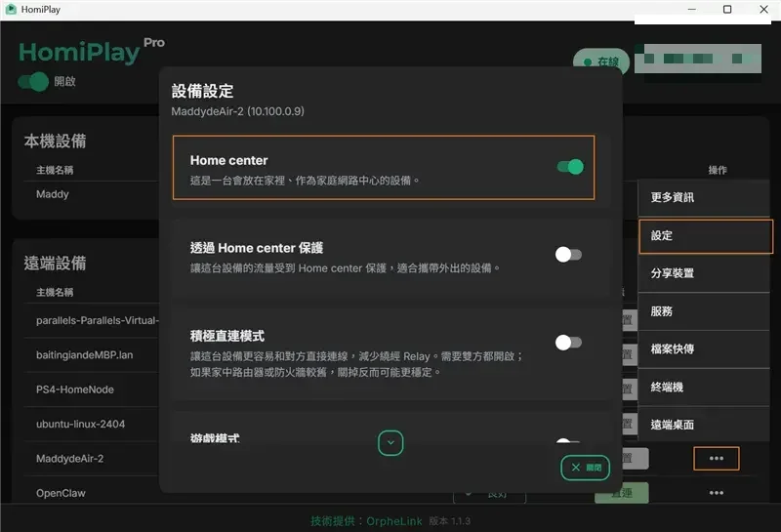Toggle the Home center switch off
The width and height of the screenshot is (781, 532).
point(570,167)
